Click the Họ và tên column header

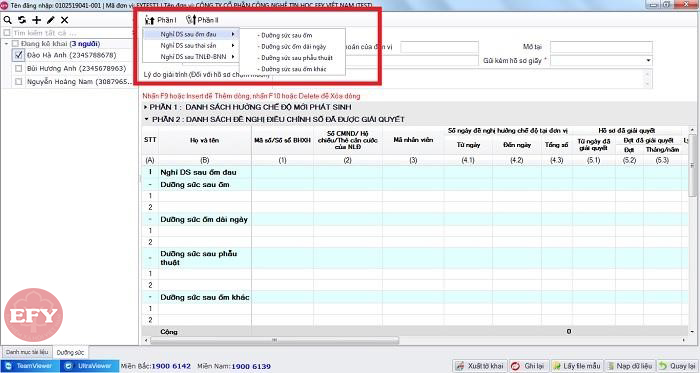204,140
